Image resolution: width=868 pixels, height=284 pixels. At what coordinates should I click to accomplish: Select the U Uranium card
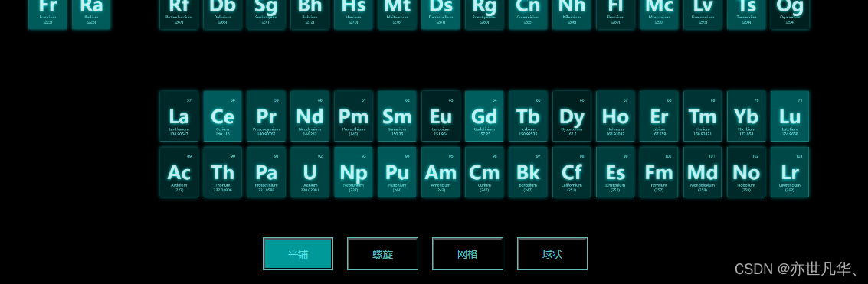(310, 172)
